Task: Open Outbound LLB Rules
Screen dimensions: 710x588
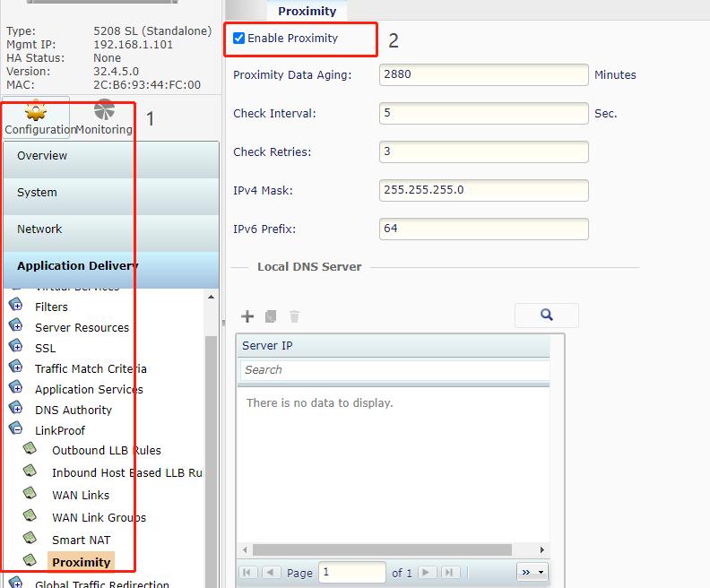Action: 107,450
